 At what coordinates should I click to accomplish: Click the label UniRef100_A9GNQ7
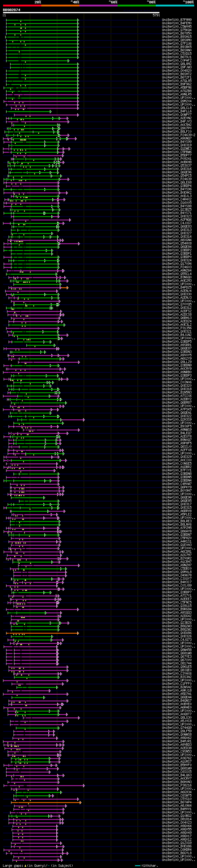point(177,139)
